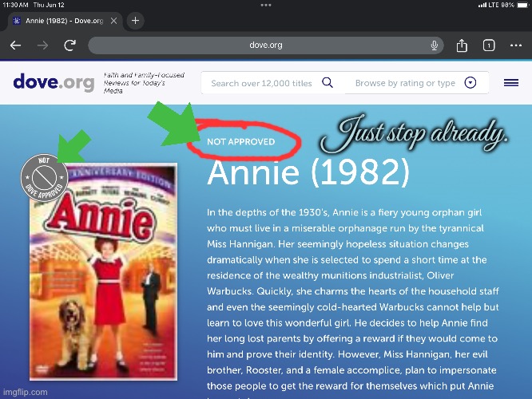Click the NOT APPROVED label
The image size is (532, 399).
[241, 142]
